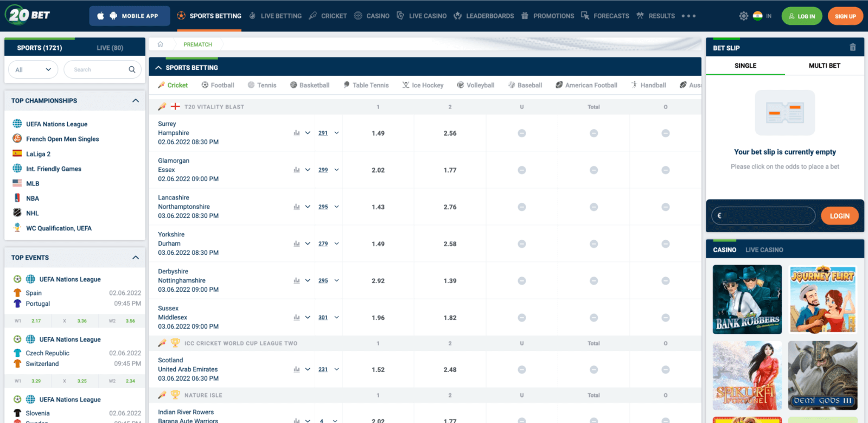Click the Search sports input field
Viewport: 868px width, 423px height.
point(103,69)
